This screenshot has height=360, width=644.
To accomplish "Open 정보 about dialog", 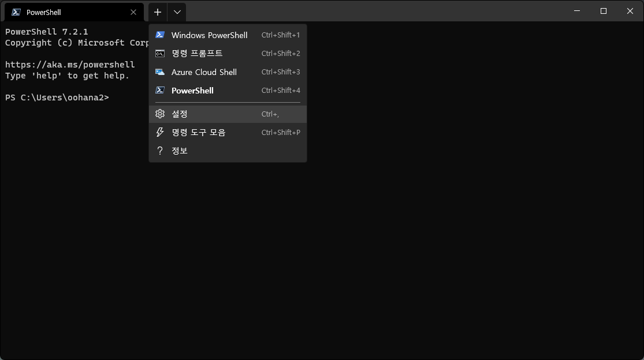I will click(228, 151).
